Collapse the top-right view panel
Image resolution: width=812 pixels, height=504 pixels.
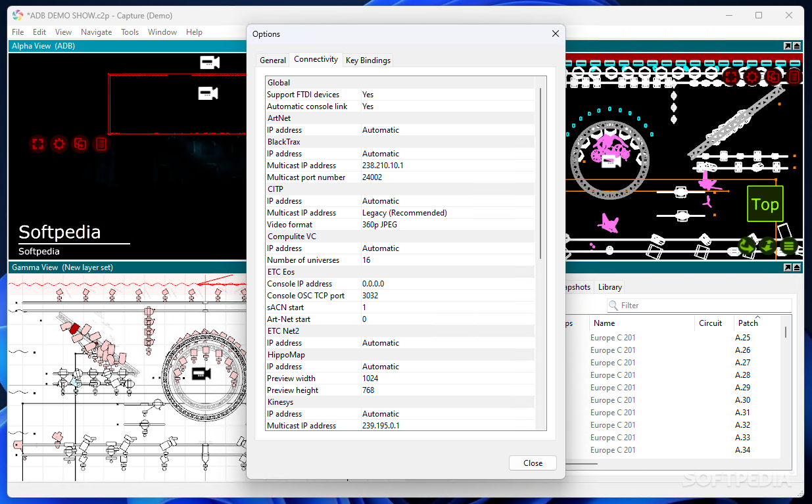pyautogui.click(x=797, y=46)
